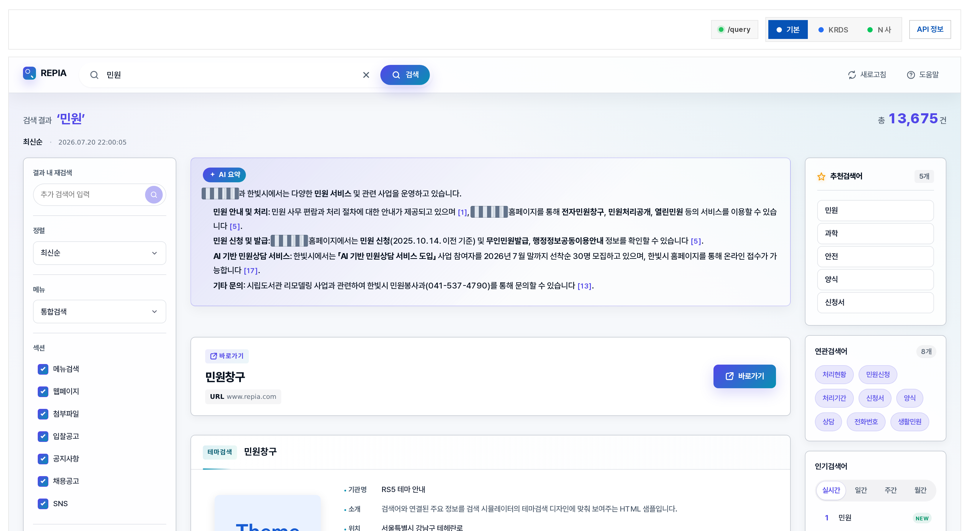The height and width of the screenshot is (531, 980).
Task: Click the refresh icon next to 새로고침
Action: [852, 75]
